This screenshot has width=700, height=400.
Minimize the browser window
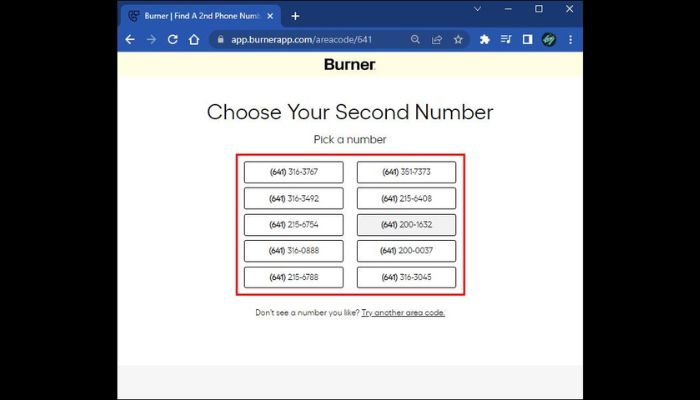[508, 9]
